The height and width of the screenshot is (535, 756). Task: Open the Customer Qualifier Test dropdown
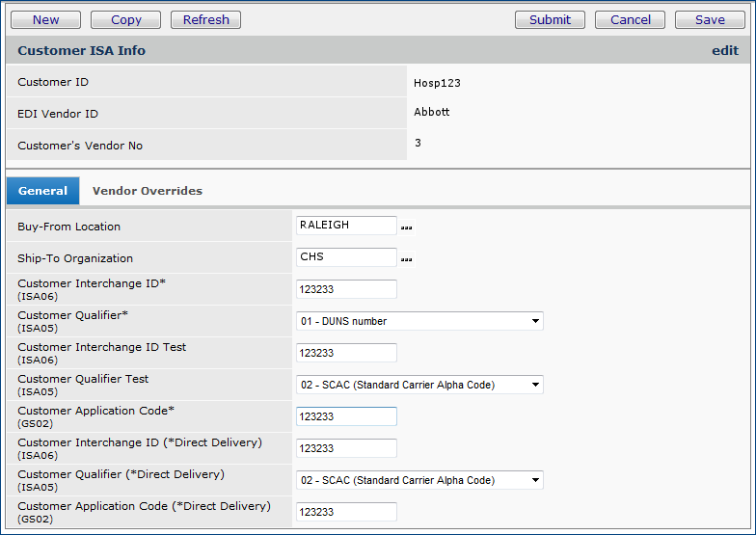[x=419, y=385]
